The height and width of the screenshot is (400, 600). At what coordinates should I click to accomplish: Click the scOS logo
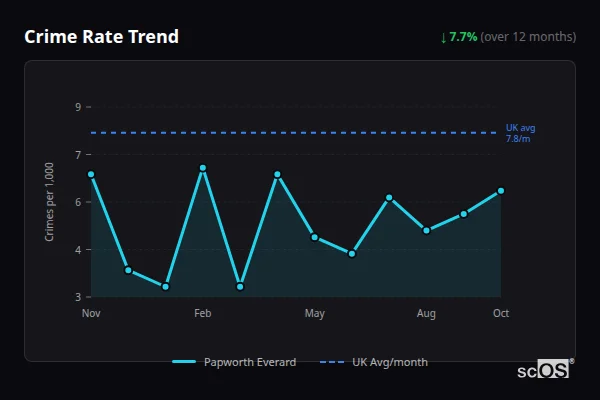pos(545,369)
